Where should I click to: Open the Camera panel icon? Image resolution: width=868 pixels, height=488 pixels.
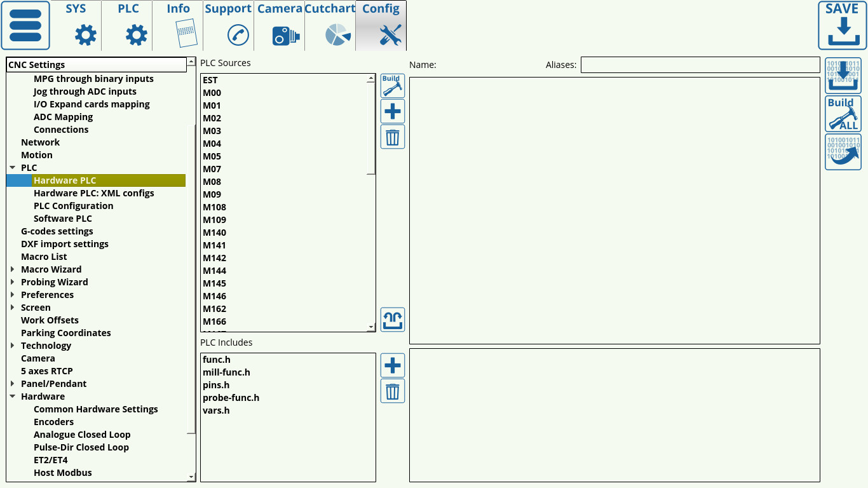pyautogui.click(x=285, y=35)
